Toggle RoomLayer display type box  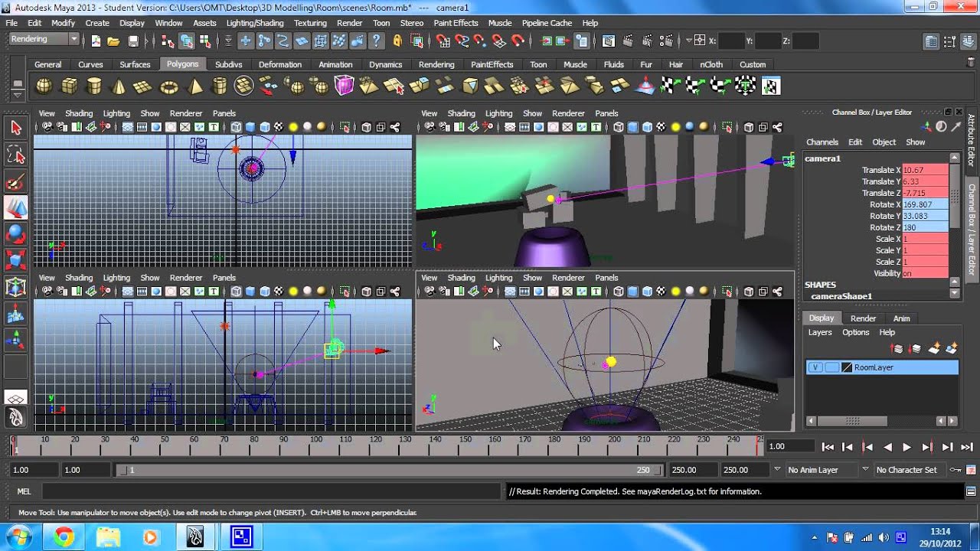pyautogui.click(x=831, y=367)
